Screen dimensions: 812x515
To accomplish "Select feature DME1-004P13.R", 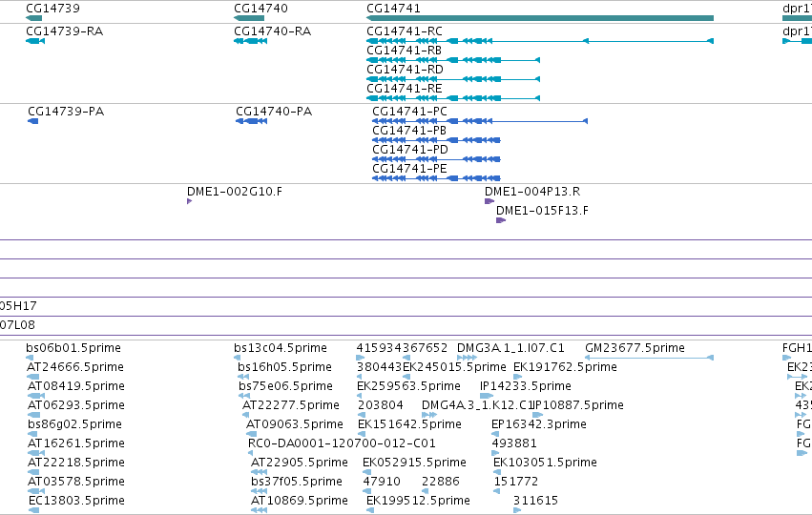I will (532, 192).
